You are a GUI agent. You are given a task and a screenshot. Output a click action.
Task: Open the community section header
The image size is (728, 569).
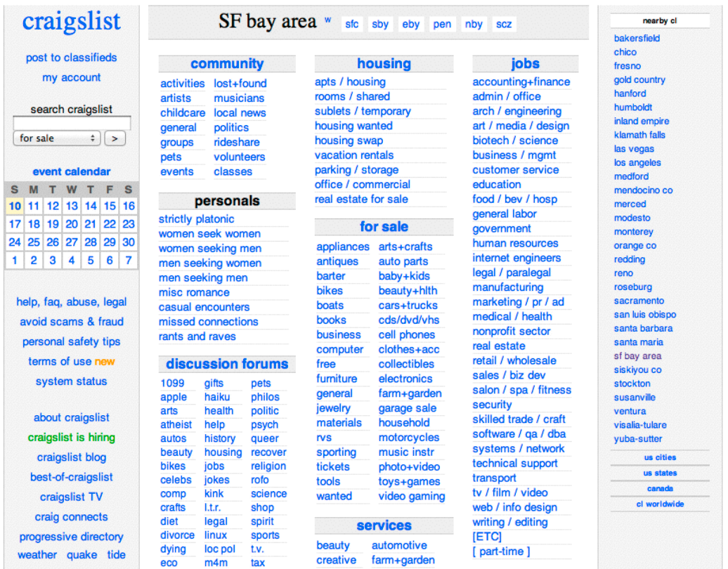[x=227, y=64]
